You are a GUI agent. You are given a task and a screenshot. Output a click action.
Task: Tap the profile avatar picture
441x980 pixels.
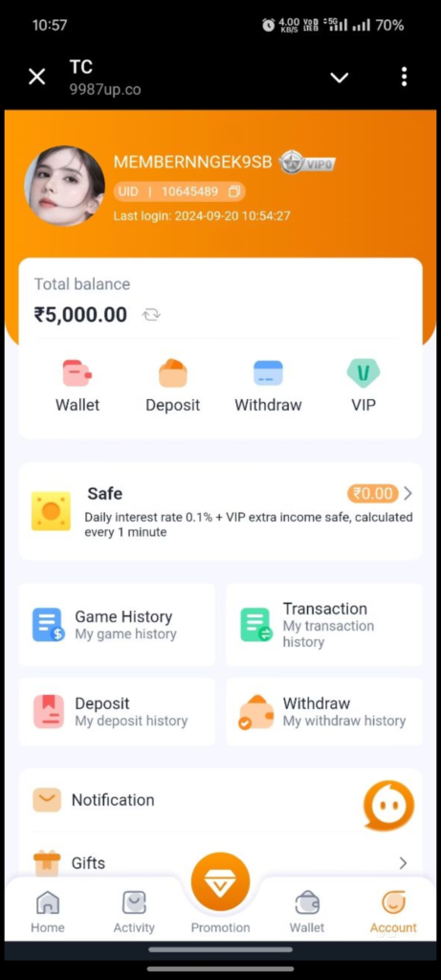click(64, 187)
